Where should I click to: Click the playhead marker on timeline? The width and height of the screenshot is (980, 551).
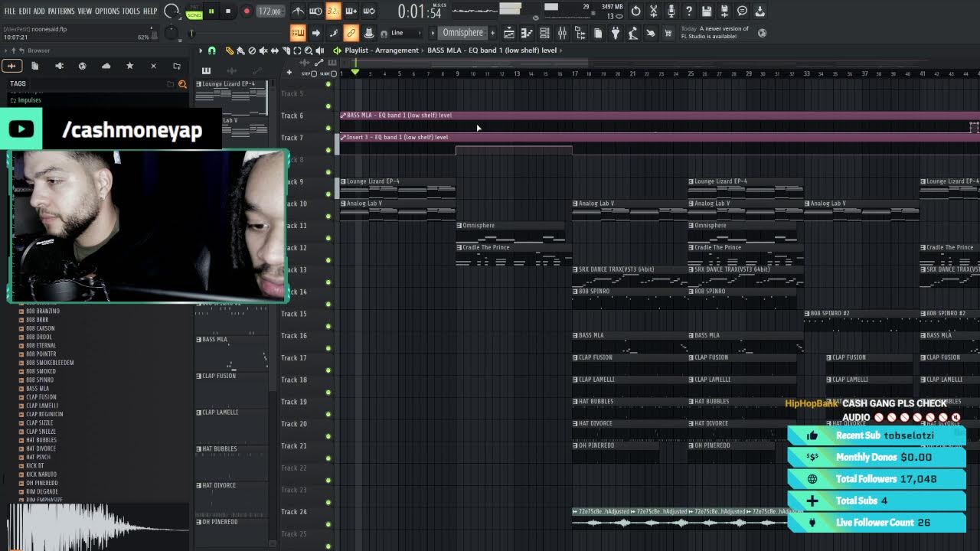point(354,72)
